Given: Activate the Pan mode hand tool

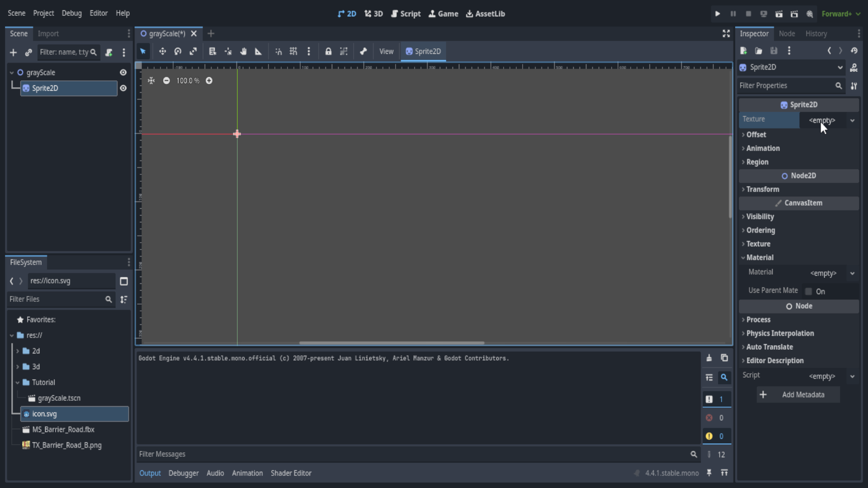Looking at the screenshot, I should pos(243,52).
